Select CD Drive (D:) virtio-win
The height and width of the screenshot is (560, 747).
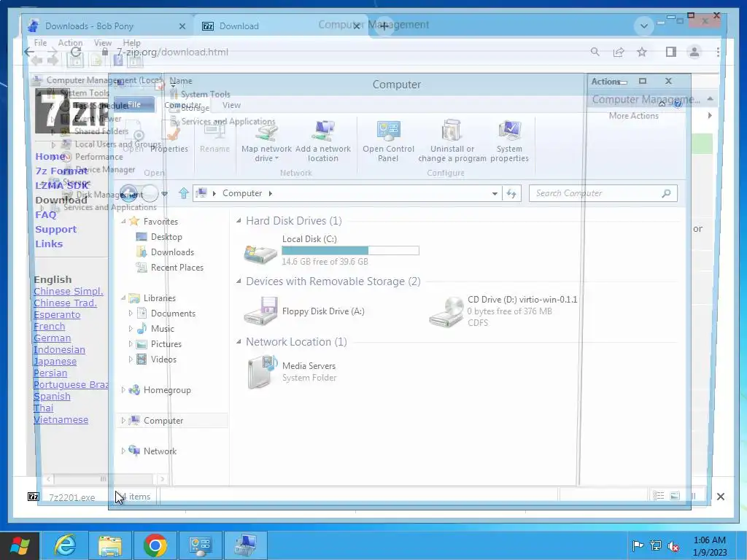503,311
